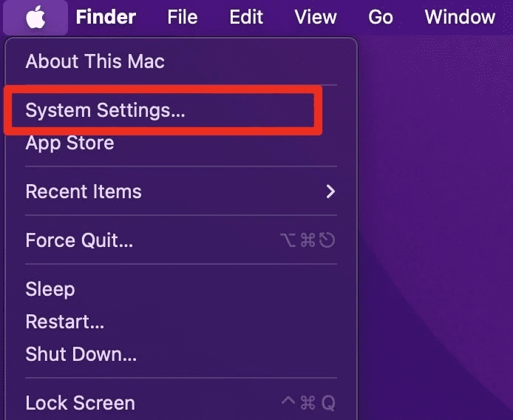The width and height of the screenshot is (513, 420).
Task: Launch App Store from Apple menu
Action: (69, 143)
